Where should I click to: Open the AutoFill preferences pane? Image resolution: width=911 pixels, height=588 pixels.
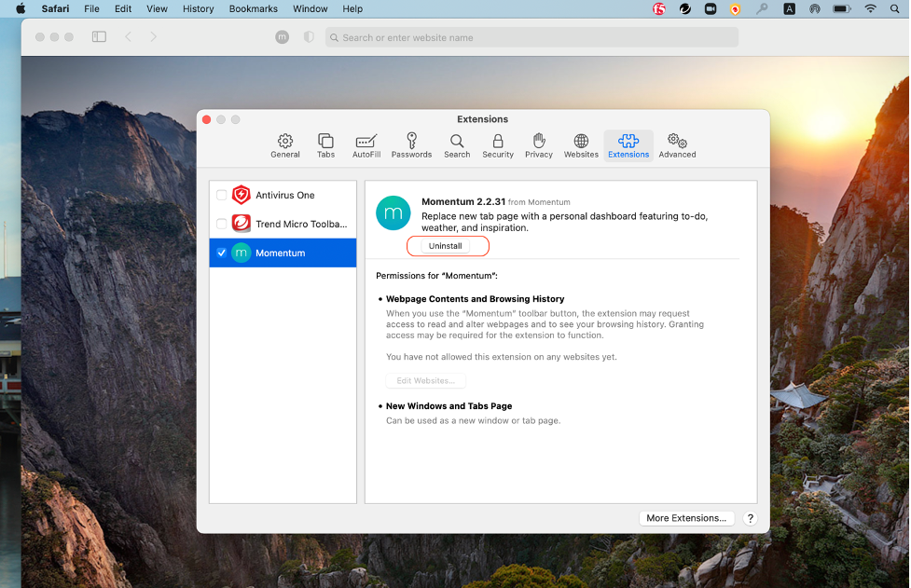pyautogui.click(x=366, y=145)
